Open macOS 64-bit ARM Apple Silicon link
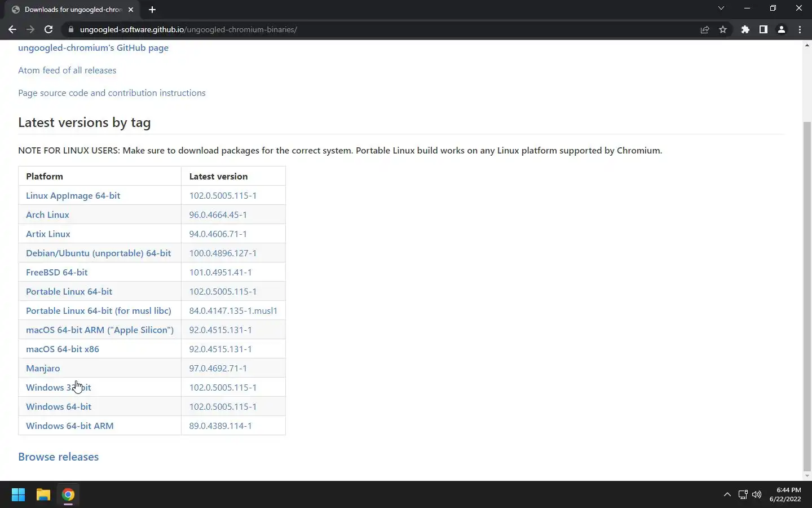Image resolution: width=812 pixels, height=508 pixels. [100, 330]
